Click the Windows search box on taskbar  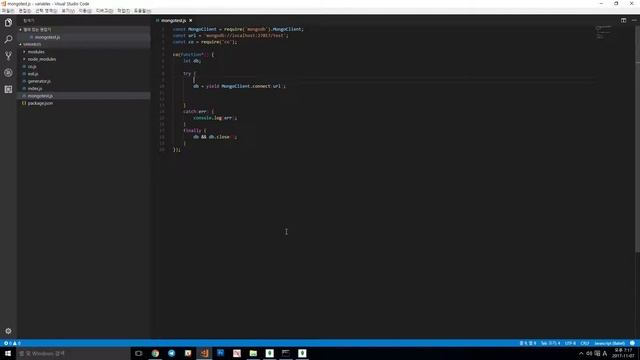[x=73, y=353]
